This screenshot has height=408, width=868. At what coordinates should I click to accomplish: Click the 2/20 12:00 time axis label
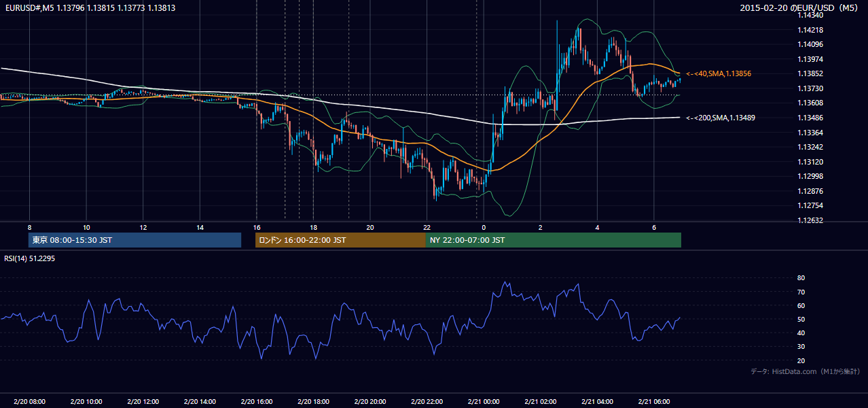point(143,402)
